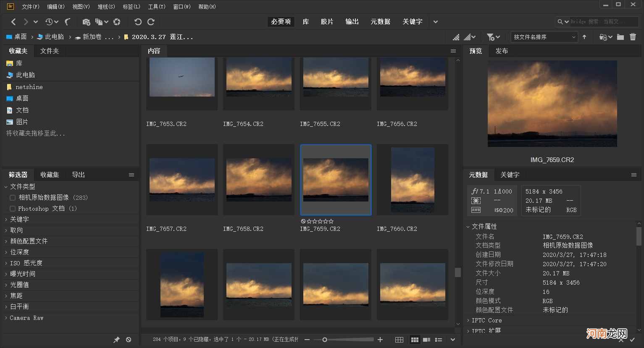
Task: Open 编辑(E) menu
Action: [56, 7]
